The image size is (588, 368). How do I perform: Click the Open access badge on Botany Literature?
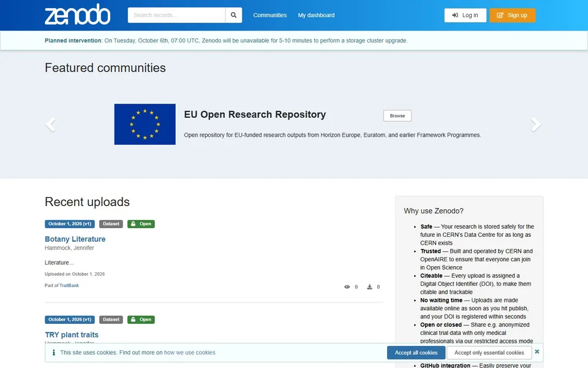[141, 224]
